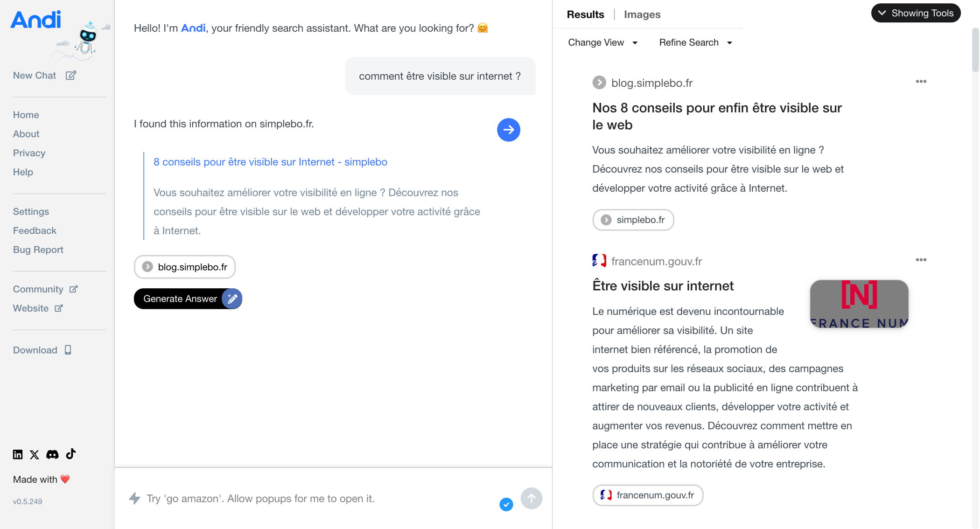Toggle the Showing Tools control

915,13
